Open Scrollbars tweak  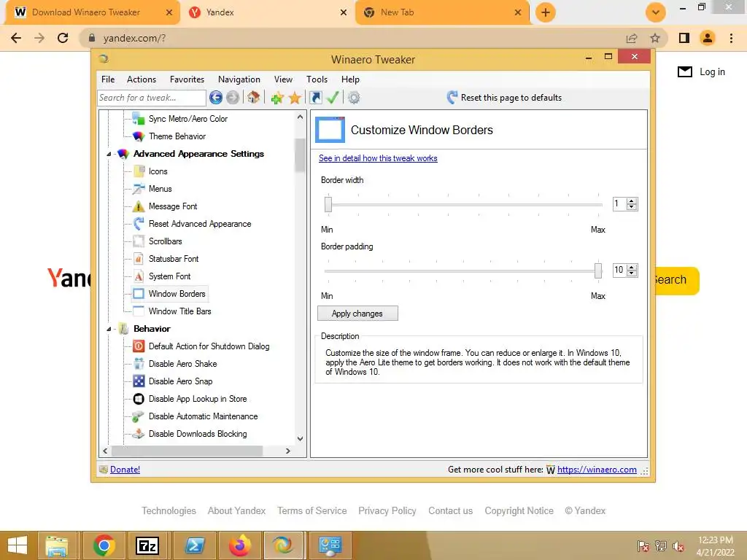coord(165,241)
